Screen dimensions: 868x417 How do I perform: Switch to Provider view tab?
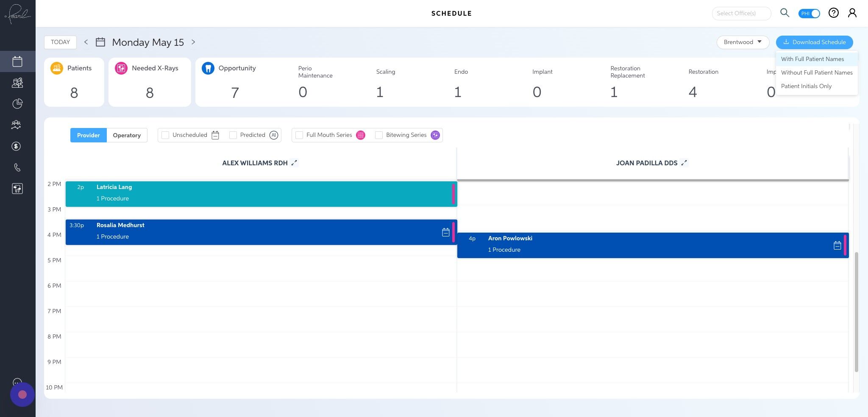click(x=89, y=135)
